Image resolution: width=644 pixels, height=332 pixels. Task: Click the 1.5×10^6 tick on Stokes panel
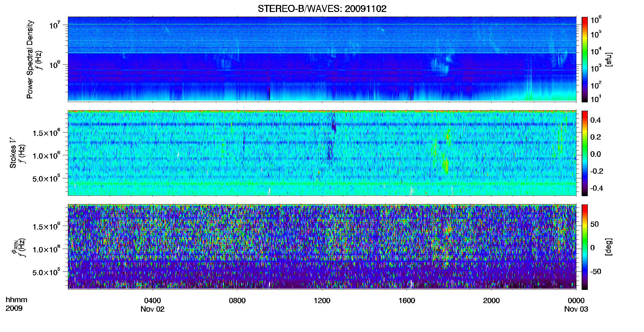click(x=46, y=132)
